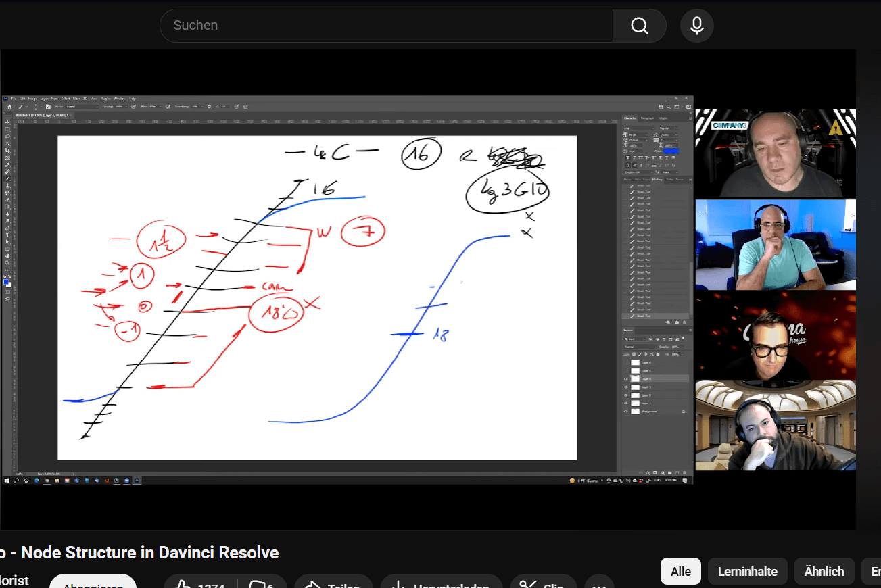Select the Clone Stamp tool
The image size is (881, 588).
click(7, 186)
